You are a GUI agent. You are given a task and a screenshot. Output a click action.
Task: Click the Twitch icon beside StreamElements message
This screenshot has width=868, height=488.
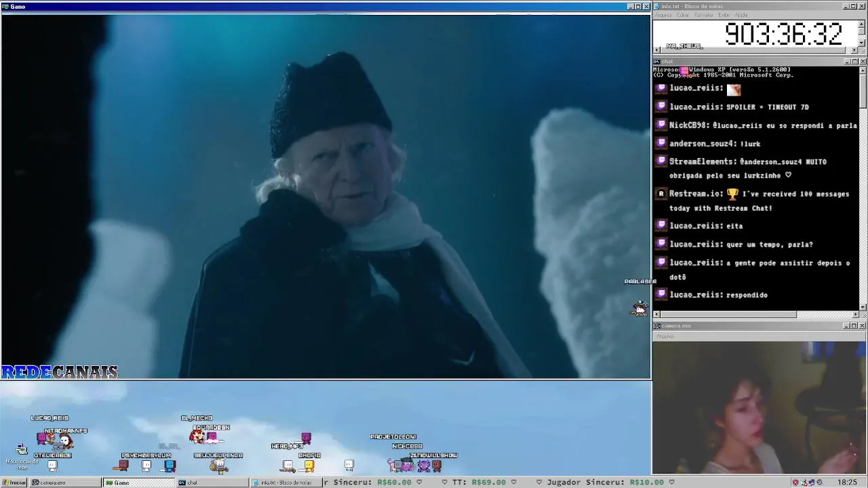click(x=661, y=161)
